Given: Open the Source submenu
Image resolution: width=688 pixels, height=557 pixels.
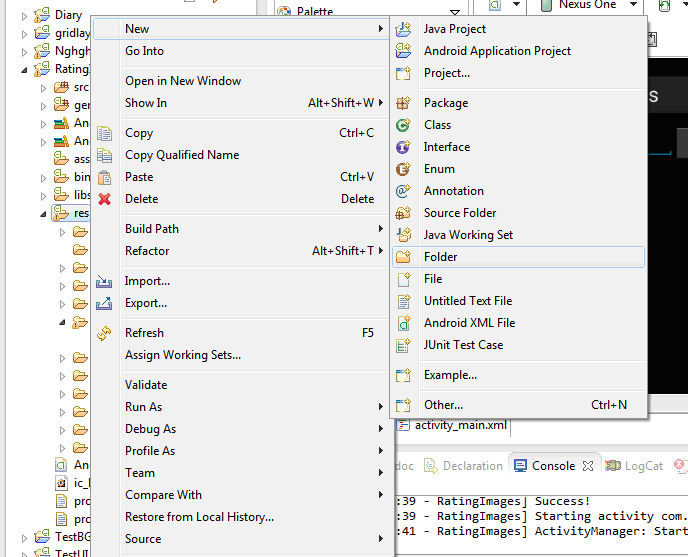Looking at the screenshot, I should (x=240, y=539).
